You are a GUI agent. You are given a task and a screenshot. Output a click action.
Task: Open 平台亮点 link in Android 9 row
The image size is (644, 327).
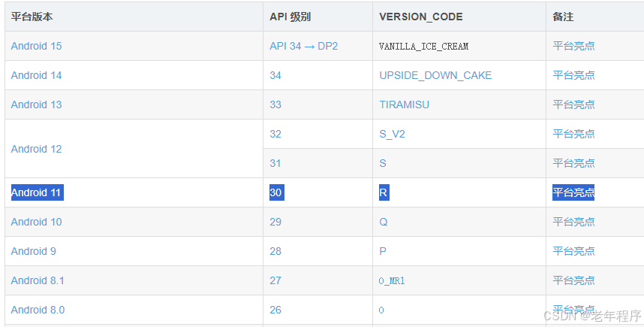tap(573, 250)
